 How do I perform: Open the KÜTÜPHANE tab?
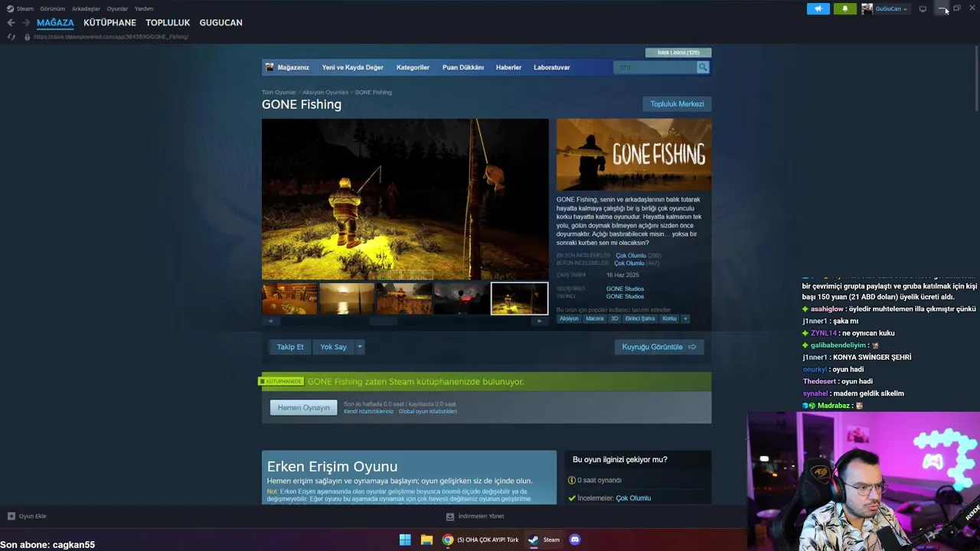tap(109, 22)
